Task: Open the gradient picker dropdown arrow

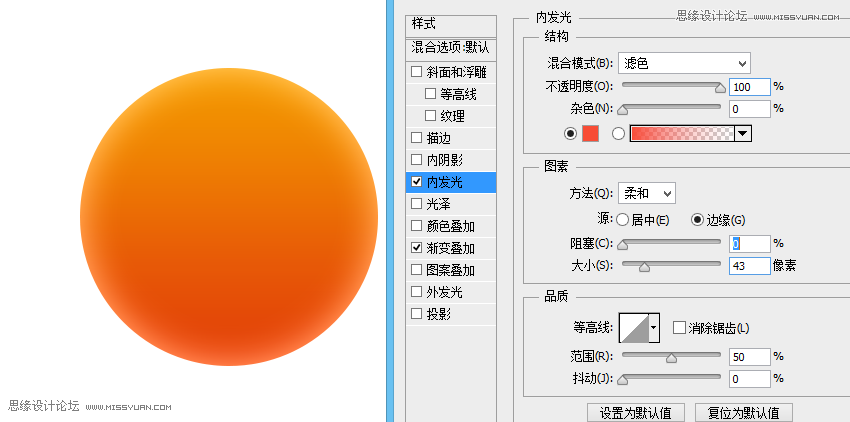Action: 743,133
